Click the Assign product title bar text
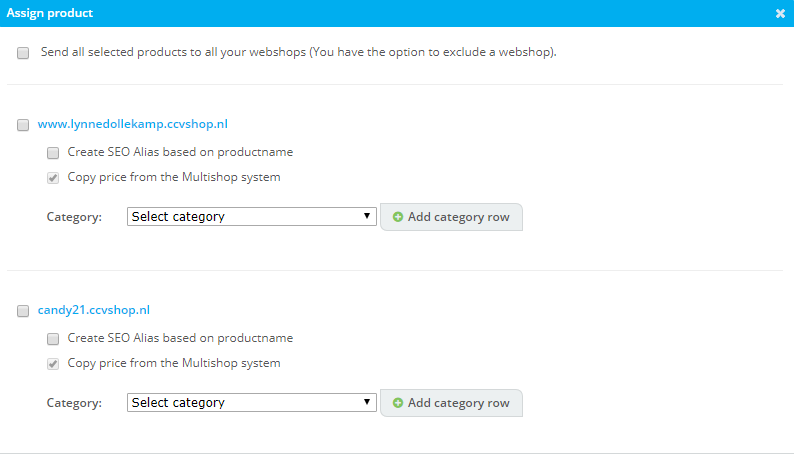 click(x=48, y=13)
